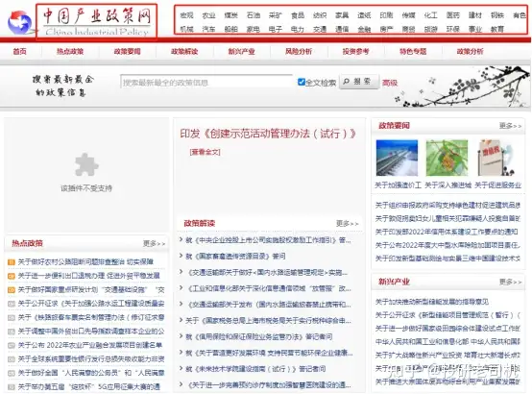Expand 更多>> in the 政策要闻 section

pyautogui.click(x=510, y=126)
